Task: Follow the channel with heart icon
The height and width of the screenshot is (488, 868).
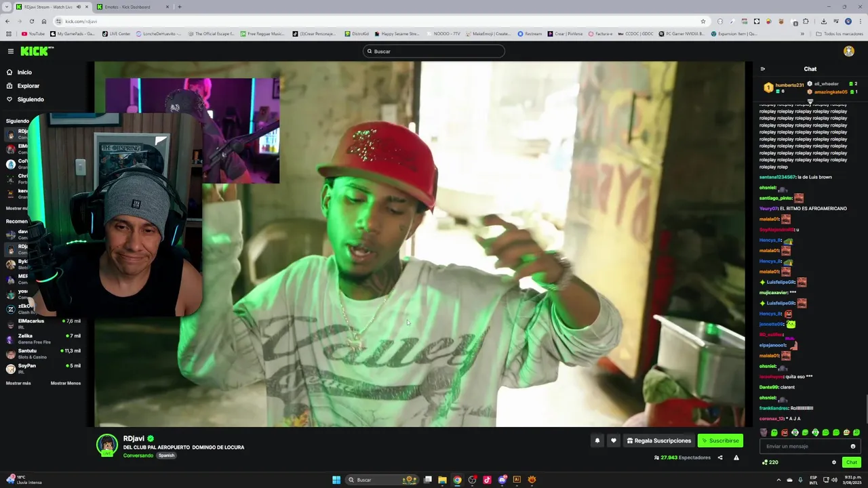Action: coord(613,441)
